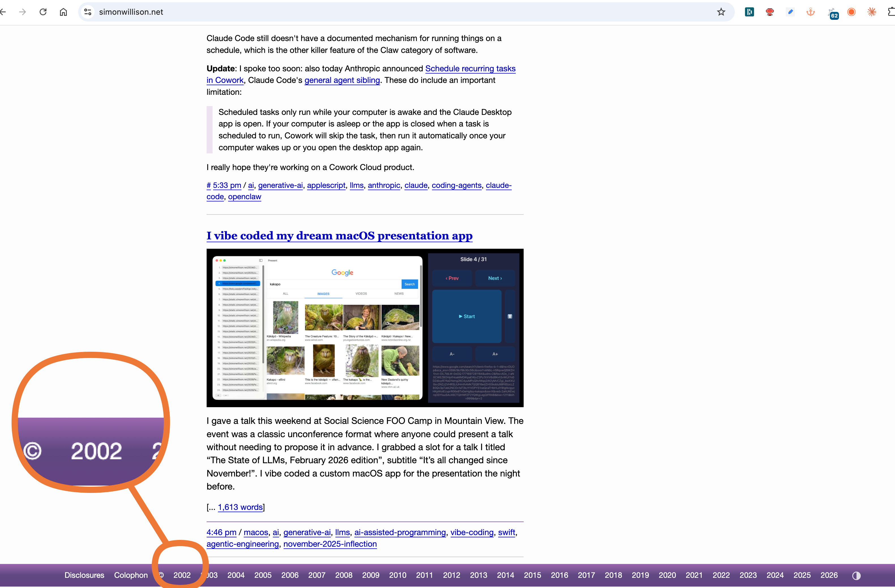
Task: Click the address bar to edit the URL
Action: (x=263, y=12)
